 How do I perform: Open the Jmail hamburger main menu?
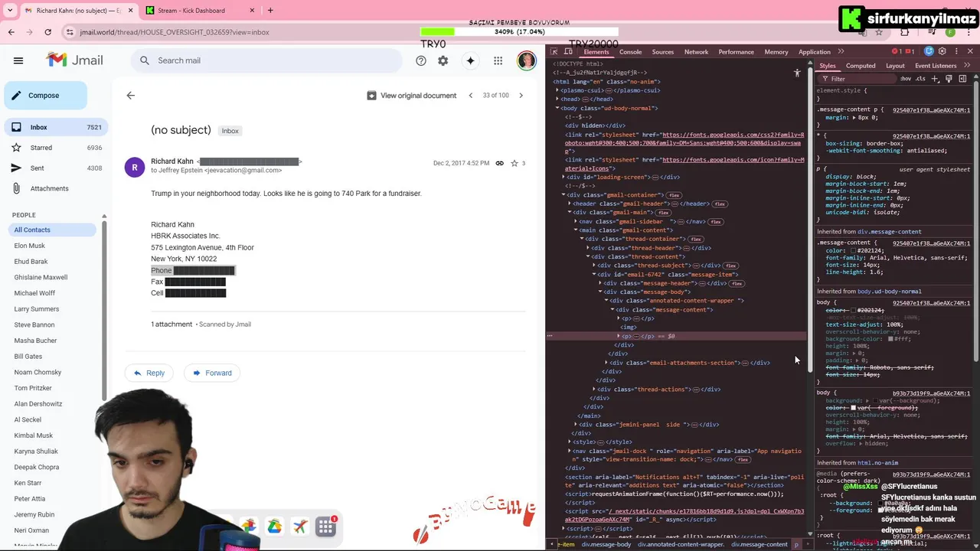click(18, 60)
